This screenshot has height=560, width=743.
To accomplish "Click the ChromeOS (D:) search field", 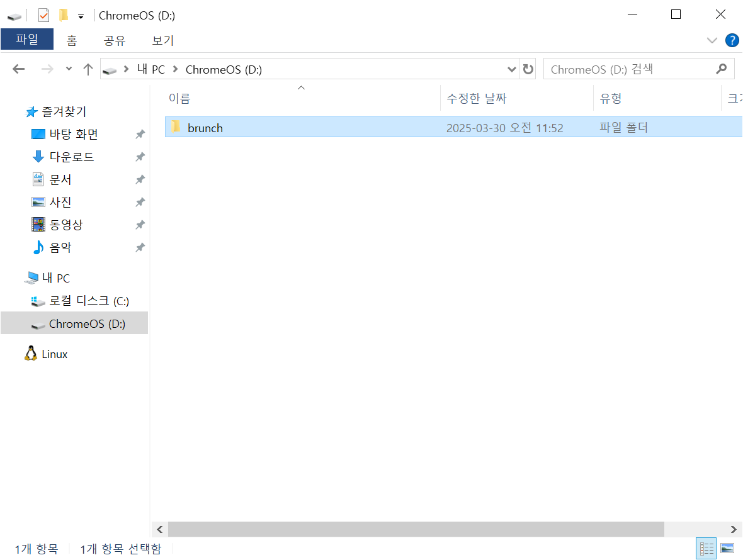I will pos(638,69).
